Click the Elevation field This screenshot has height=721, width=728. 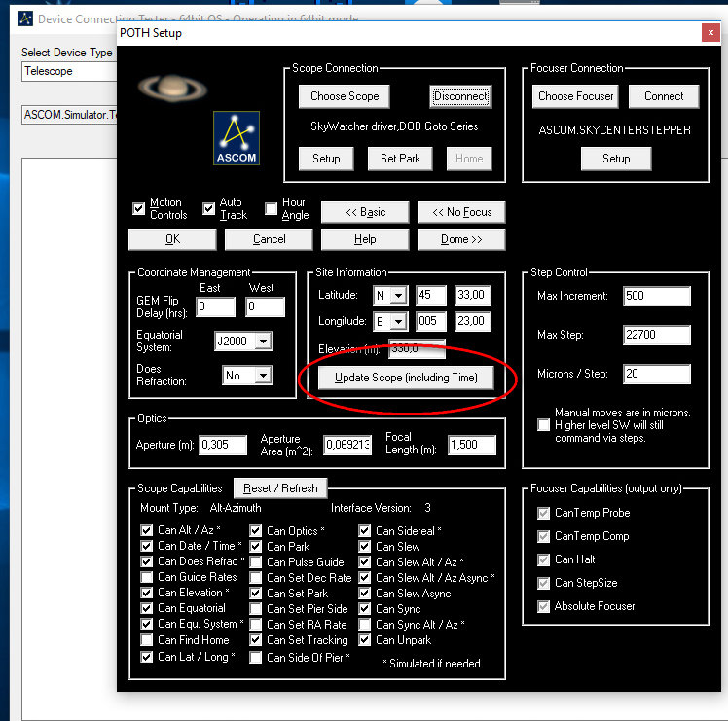(x=417, y=349)
